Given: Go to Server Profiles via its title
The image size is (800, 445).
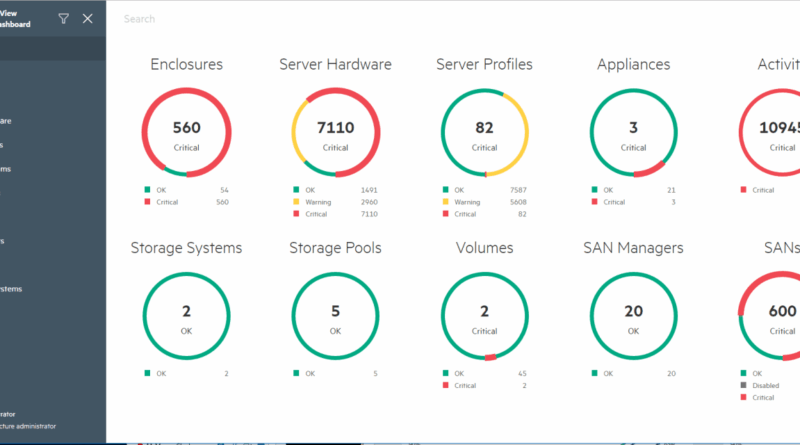Looking at the screenshot, I should coord(484,65).
